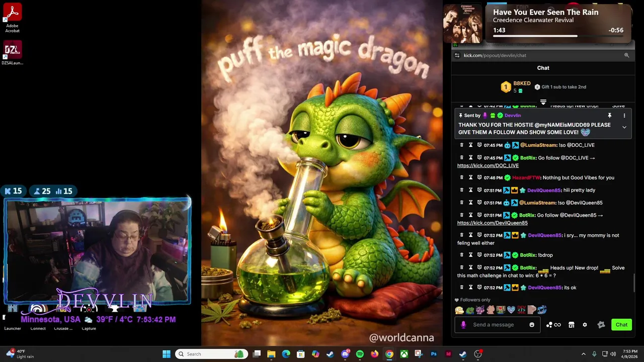Open Discord from the taskbar
The width and height of the screenshot is (644, 362).
point(345,354)
